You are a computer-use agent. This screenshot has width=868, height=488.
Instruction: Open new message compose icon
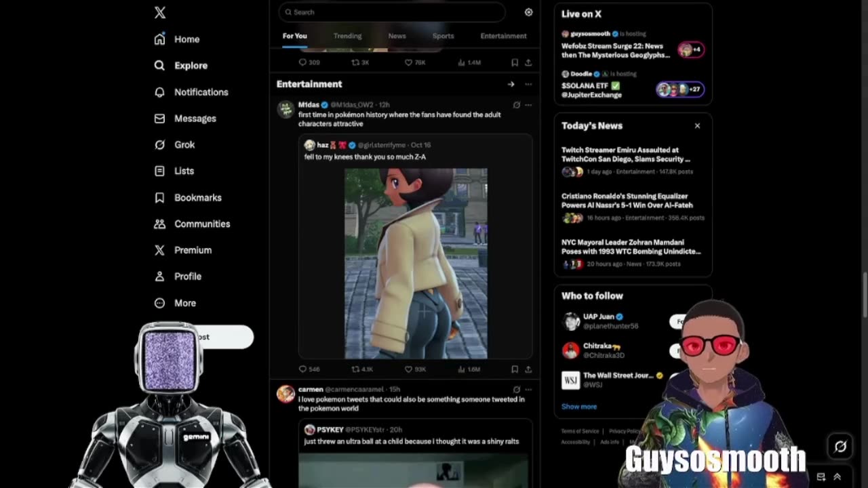click(x=821, y=477)
